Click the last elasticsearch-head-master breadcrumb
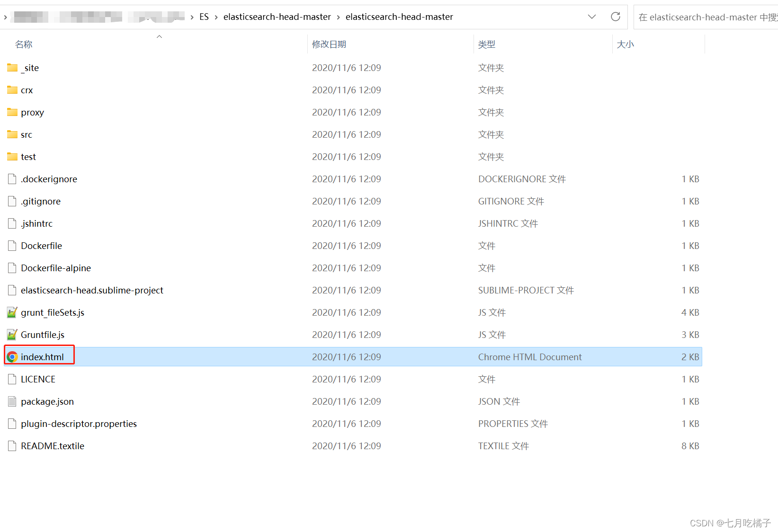The image size is (778, 532). coord(399,17)
